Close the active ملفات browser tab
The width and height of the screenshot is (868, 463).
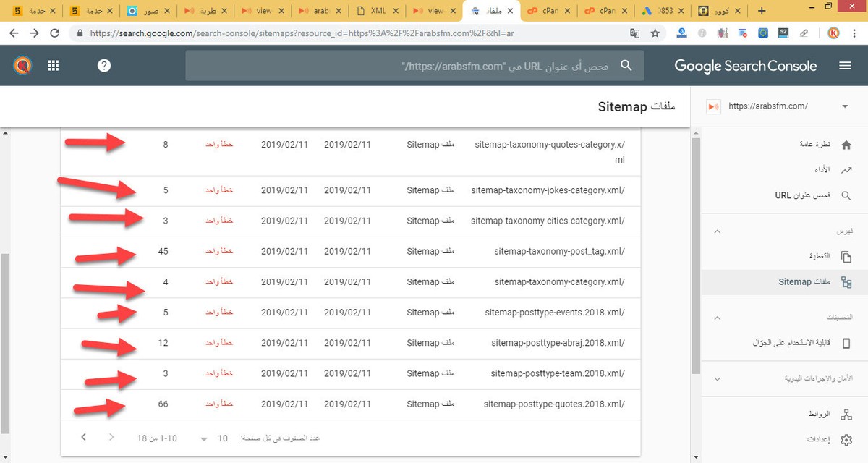[509, 12]
